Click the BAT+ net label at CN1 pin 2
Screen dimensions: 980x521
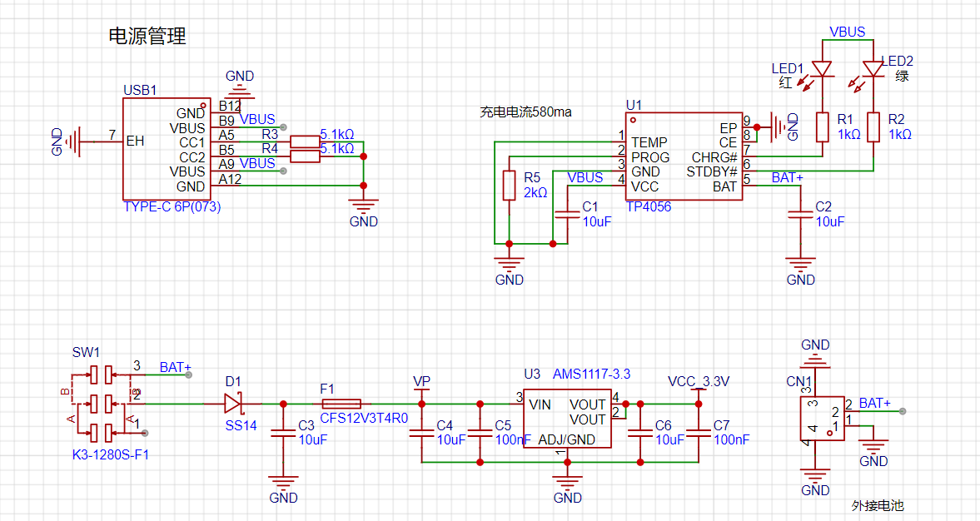[x=874, y=404]
